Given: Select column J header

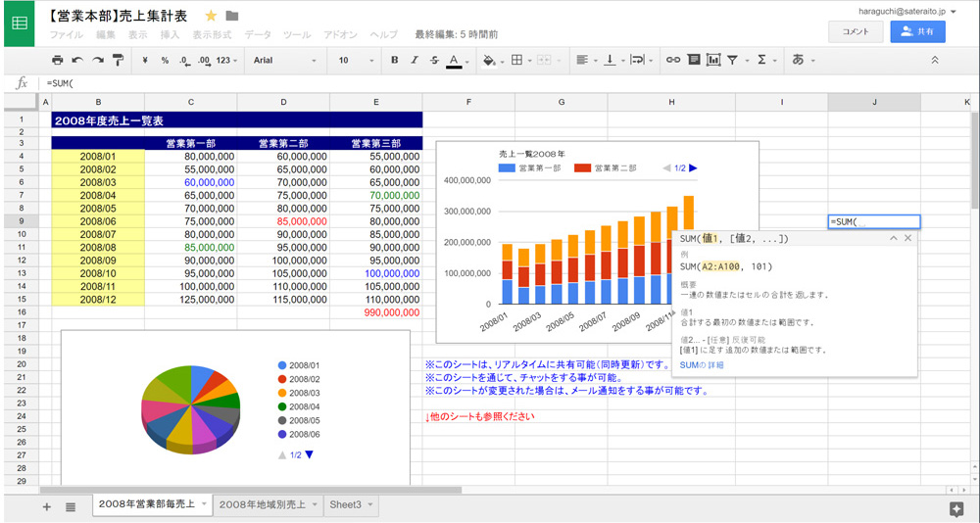Looking at the screenshot, I should 874,102.
